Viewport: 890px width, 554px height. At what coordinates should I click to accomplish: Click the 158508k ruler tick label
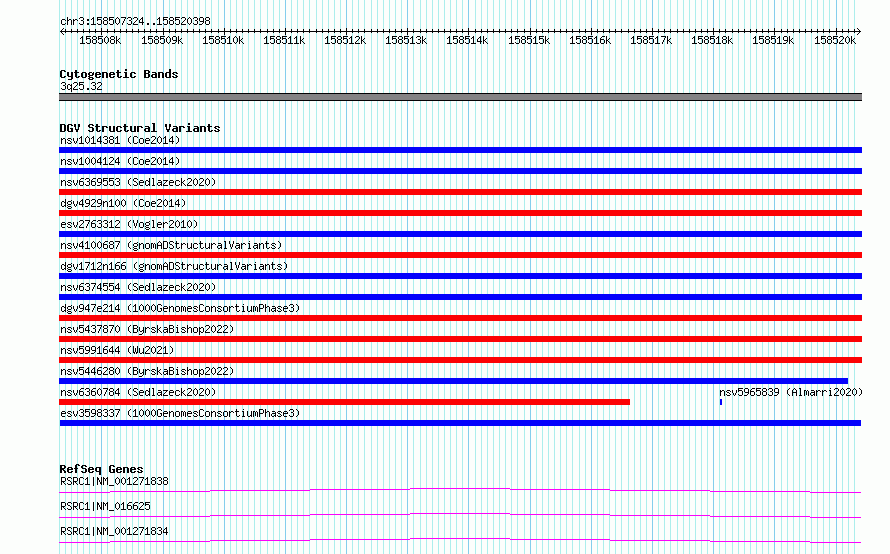[x=100, y=40]
